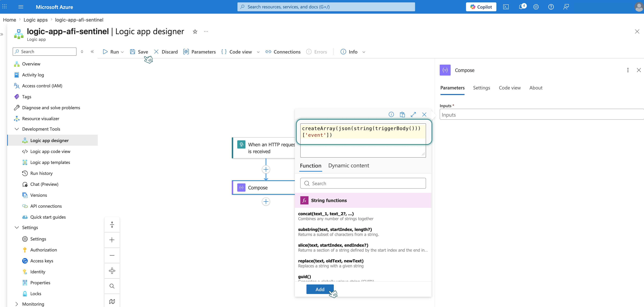This screenshot has width=644, height=307.
Task: Open the Compose About tab
Action: pyautogui.click(x=536, y=88)
